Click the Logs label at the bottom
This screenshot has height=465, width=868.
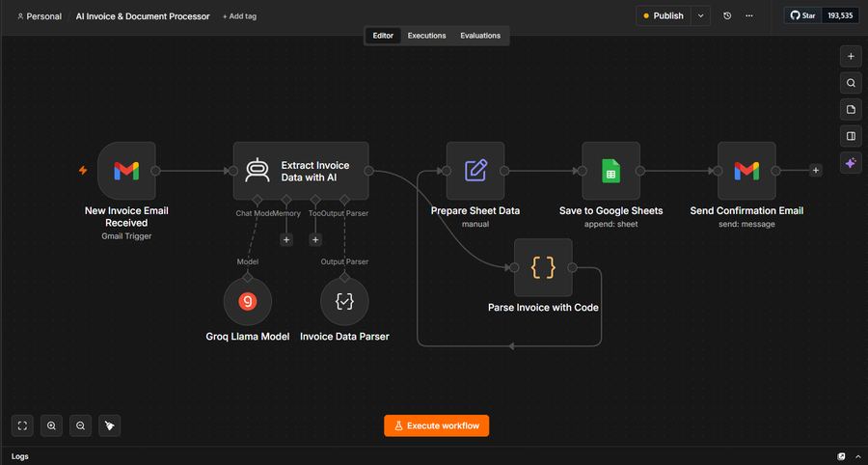[x=20, y=456]
